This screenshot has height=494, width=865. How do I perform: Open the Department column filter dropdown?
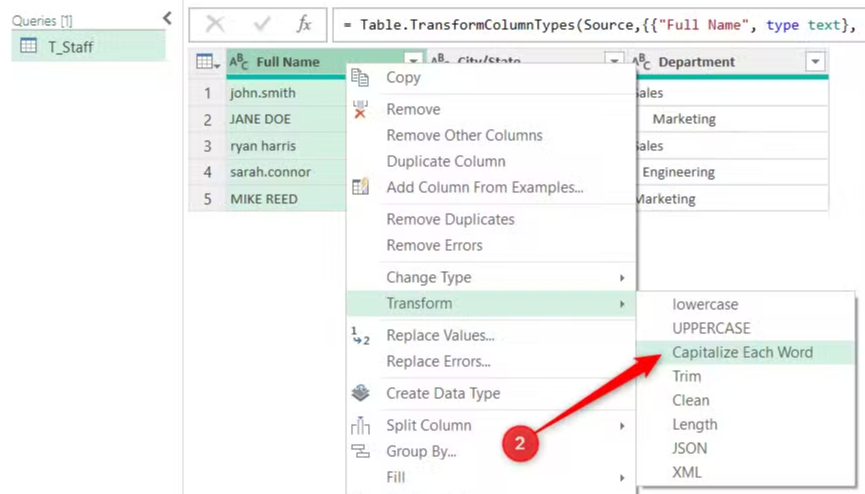pos(815,61)
